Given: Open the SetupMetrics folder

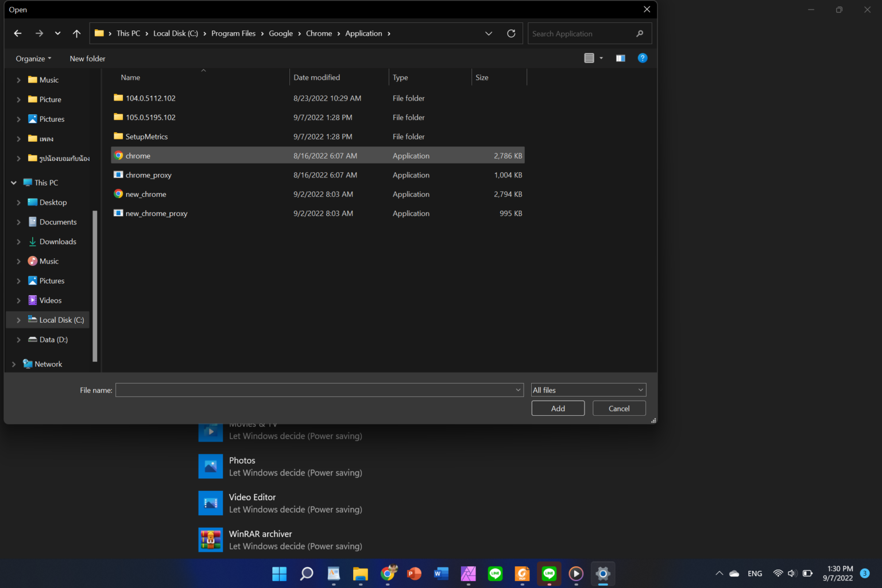Looking at the screenshot, I should [146, 136].
